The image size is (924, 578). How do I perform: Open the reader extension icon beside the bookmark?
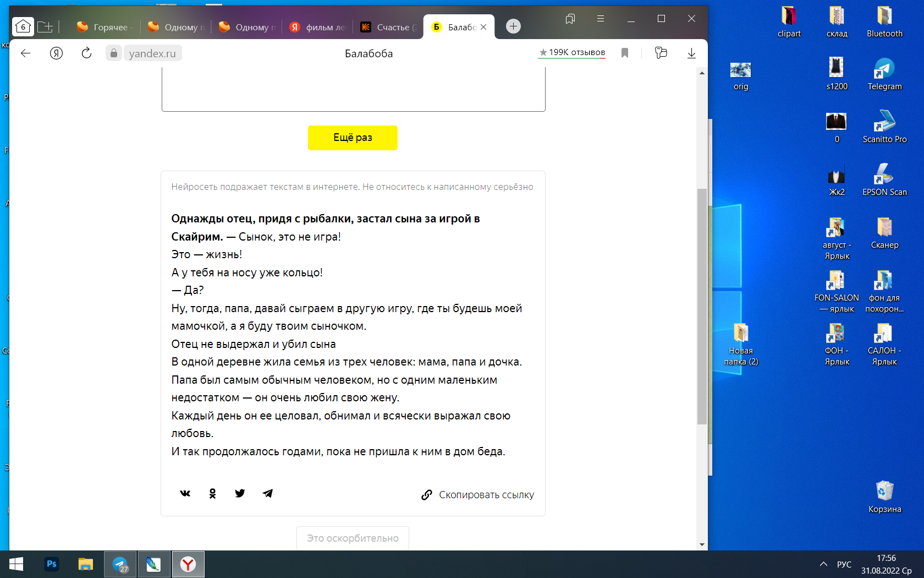[x=661, y=53]
